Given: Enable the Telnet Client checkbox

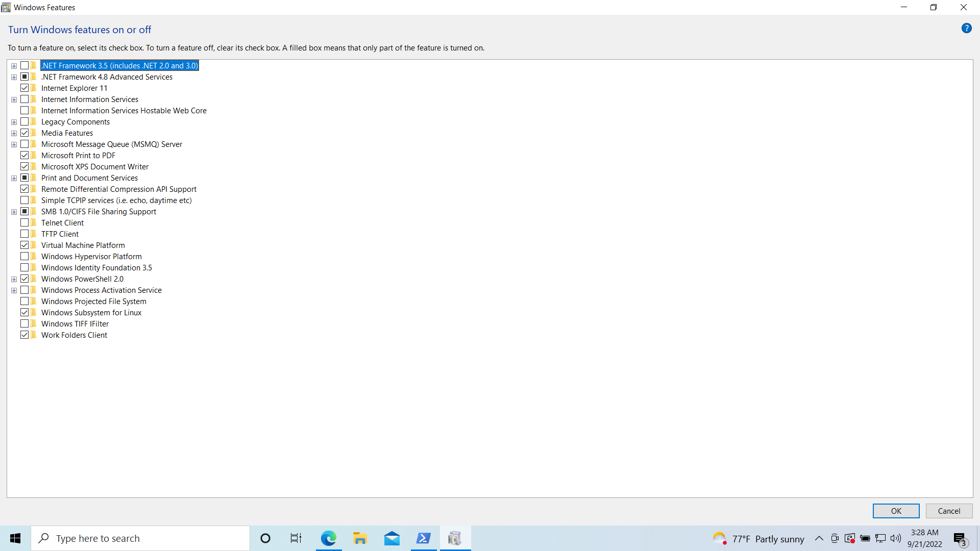Looking at the screenshot, I should [x=24, y=222].
